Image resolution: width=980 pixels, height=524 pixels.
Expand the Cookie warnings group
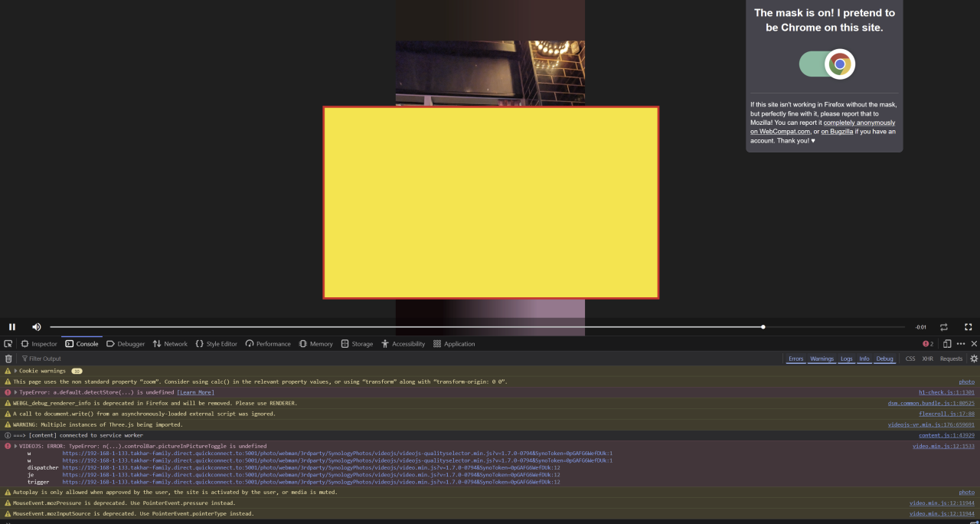(x=15, y=371)
